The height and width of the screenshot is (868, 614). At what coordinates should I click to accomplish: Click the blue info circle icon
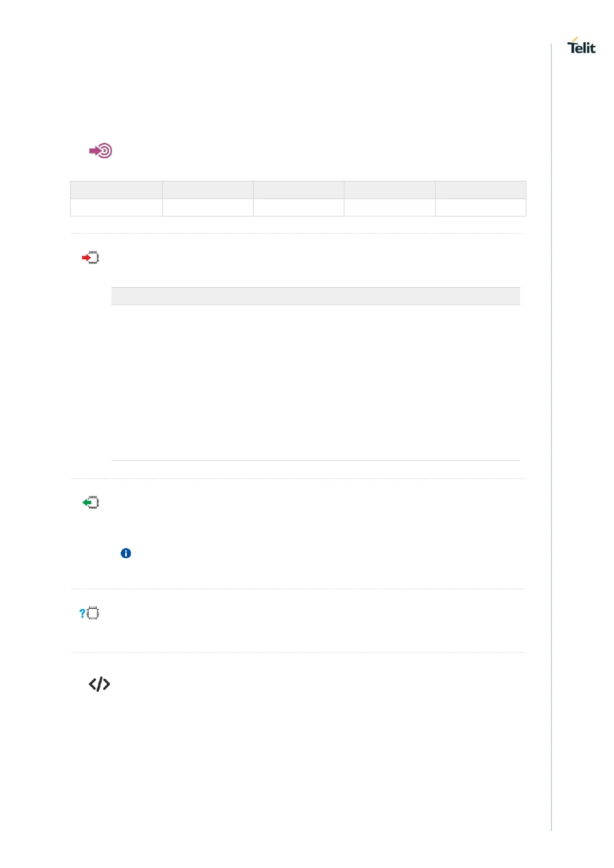[x=126, y=553]
